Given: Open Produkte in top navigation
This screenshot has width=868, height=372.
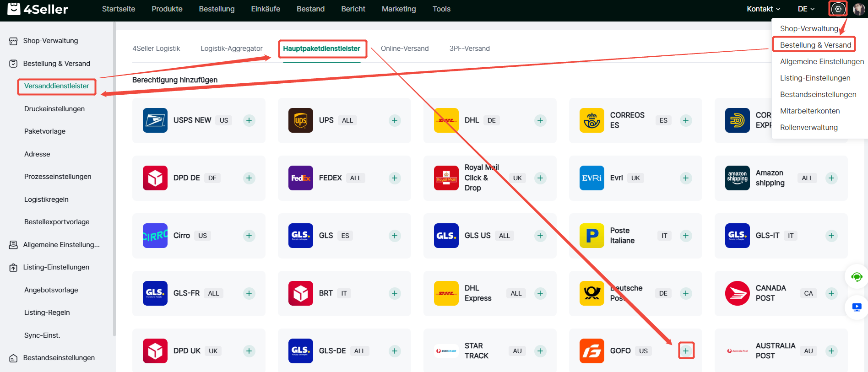Looking at the screenshot, I should [x=167, y=9].
